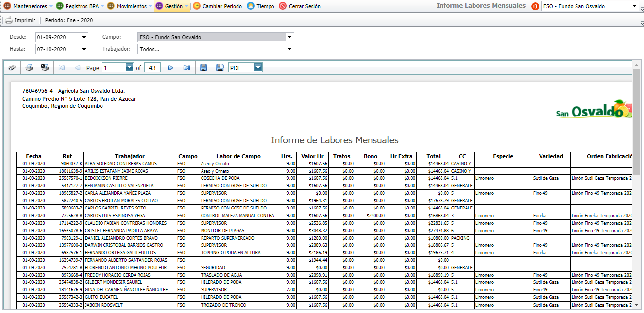Click the Tratos column header
The image size is (644, 313).
click(341, 156)
